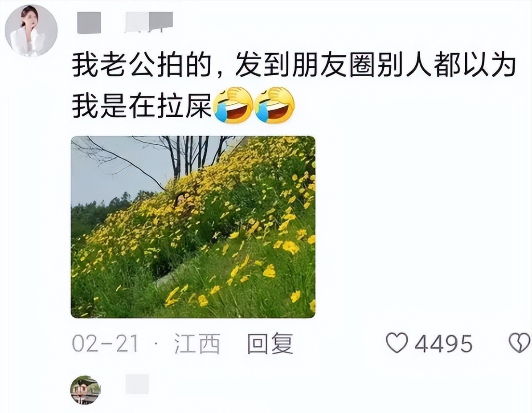Open the yellow flower hillside photo
The height and width of the screenshot is (413, 532).
pyautogui.click(x=193, y=227)
